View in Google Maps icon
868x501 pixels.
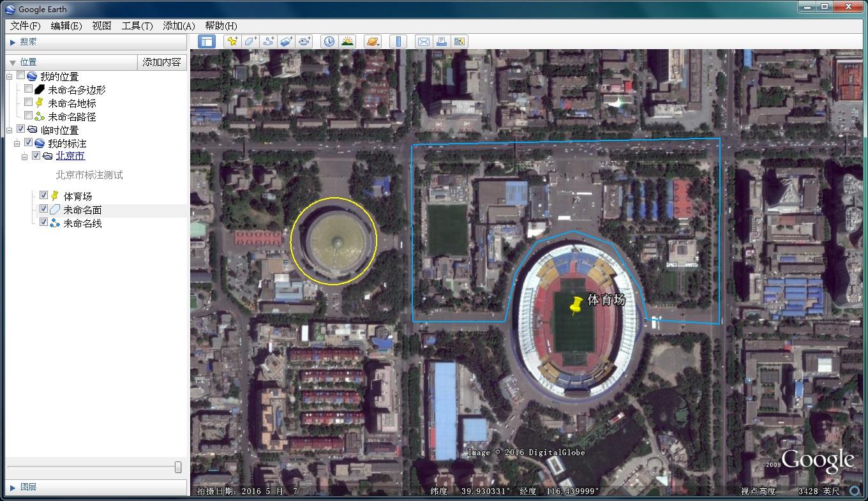point(459,41)
